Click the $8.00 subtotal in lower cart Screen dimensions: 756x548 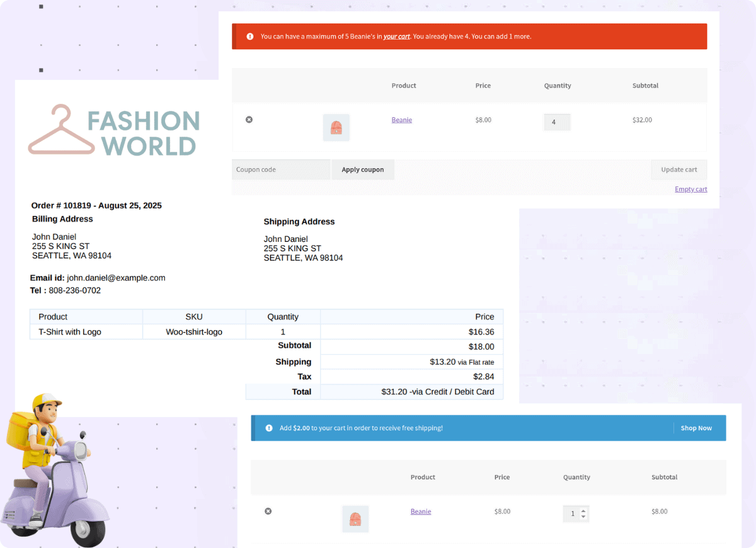[x=660, y=511]
